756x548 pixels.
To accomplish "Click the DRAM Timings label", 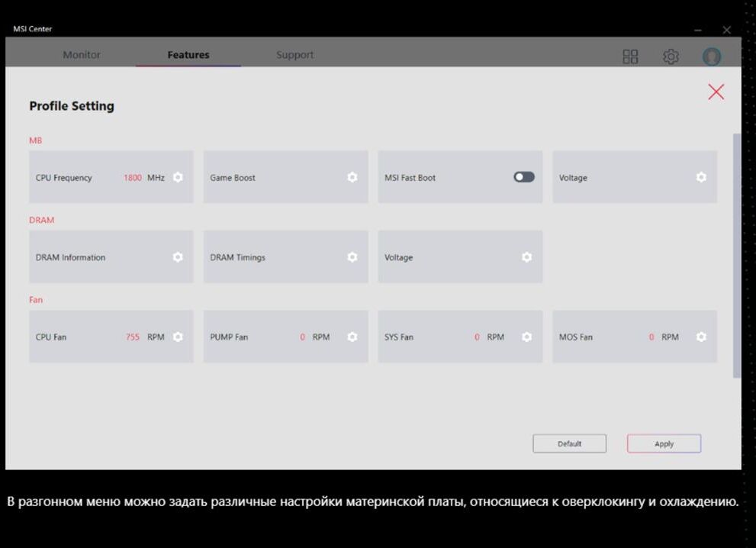I will pyautogui.click(x=238, y=257).
